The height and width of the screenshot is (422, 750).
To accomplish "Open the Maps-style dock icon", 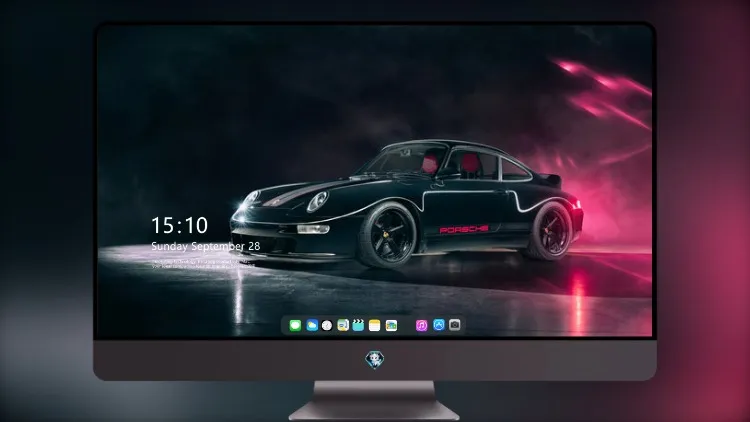I will tap(343, 325).
